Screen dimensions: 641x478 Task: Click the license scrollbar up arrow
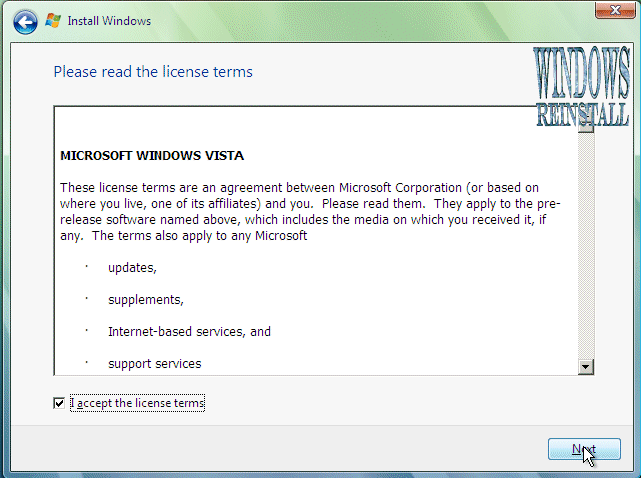tap(586, 111)
